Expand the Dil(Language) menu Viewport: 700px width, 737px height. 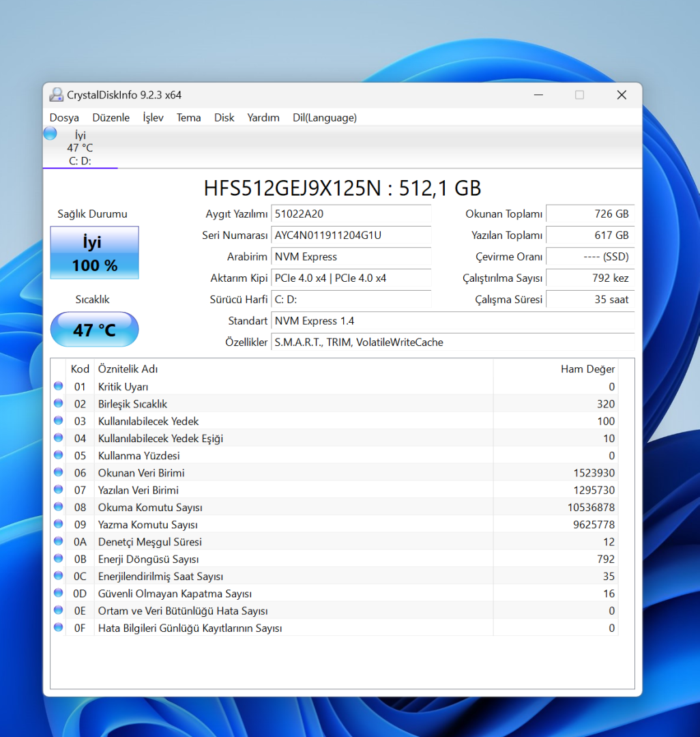click(x=324, y=117)
